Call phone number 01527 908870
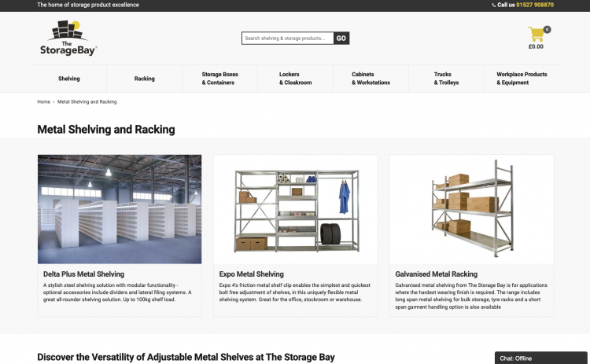The height and width of the screenshot is (364, 590). (535, 5)
